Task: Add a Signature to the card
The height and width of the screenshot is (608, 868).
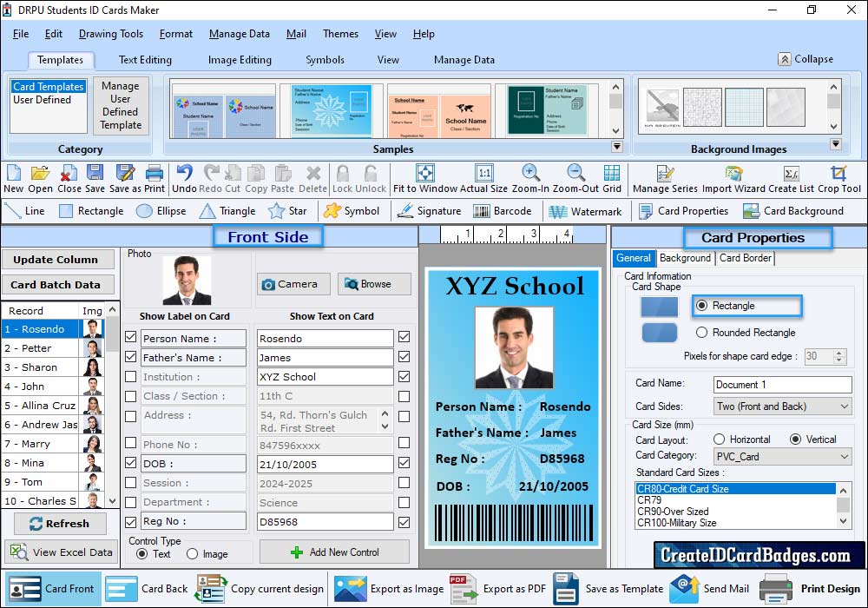Action: point(429,211)
